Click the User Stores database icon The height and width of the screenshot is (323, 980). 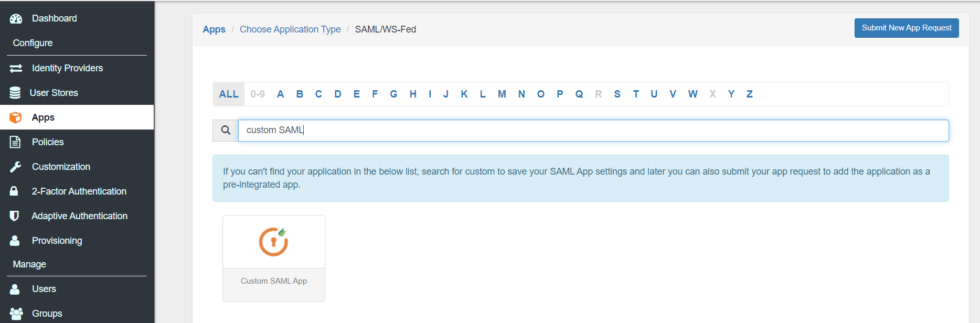click(15, 93)
